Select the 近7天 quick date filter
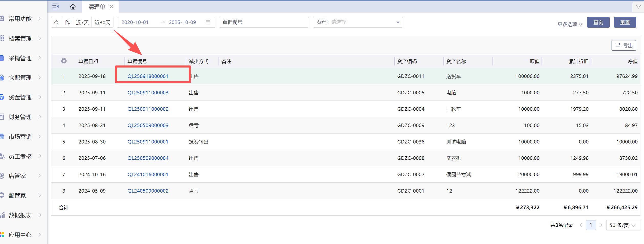Image resolution: width=644 pixels, height=244 pixels. [x=82, y=23]
